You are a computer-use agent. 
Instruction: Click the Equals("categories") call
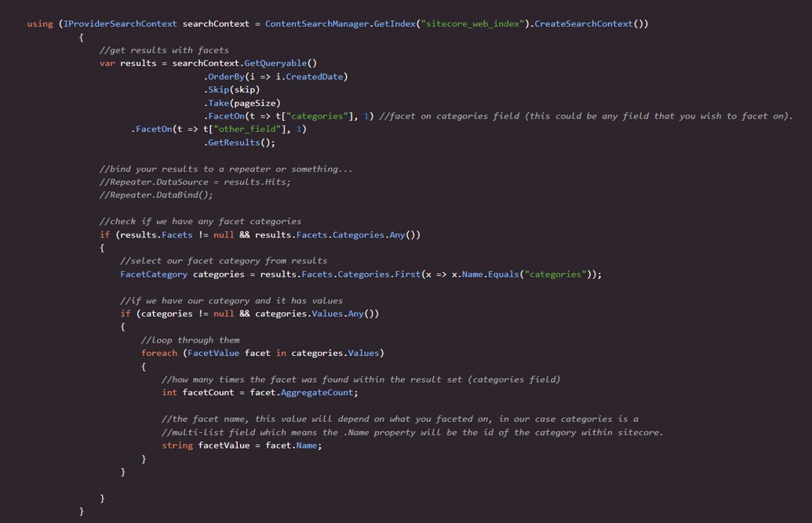coord(541,274)
